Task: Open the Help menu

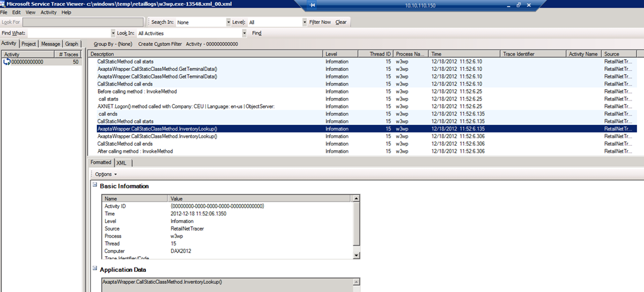Action: [x=67, y=13]
